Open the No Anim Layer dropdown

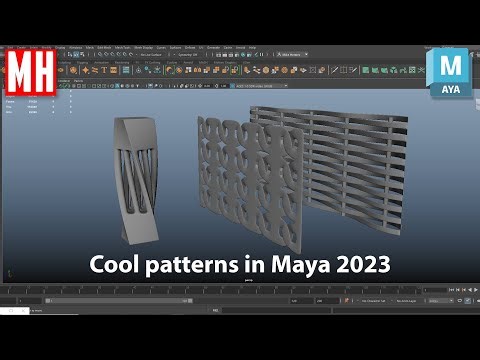pos(405,301)
